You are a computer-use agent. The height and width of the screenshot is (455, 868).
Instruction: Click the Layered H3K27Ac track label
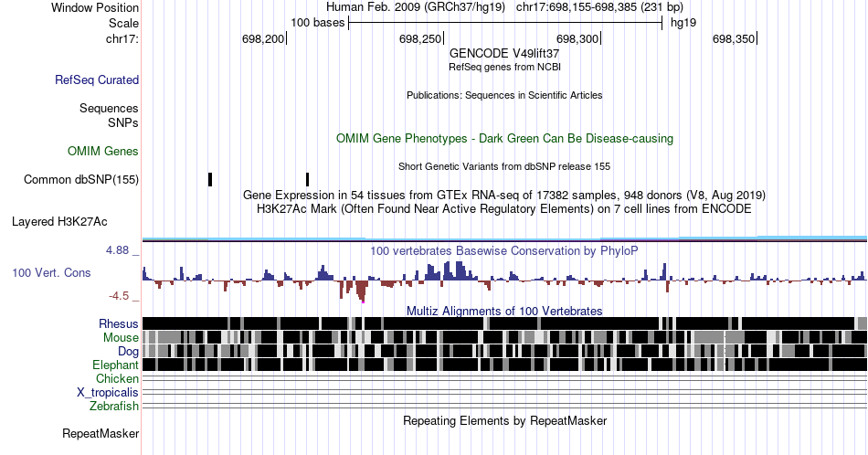(59, 221)
